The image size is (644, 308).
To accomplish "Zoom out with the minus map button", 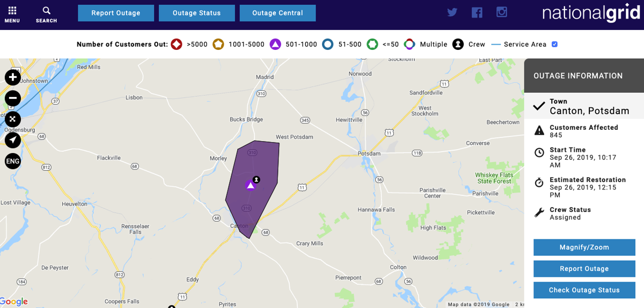I will click(13, 98).
